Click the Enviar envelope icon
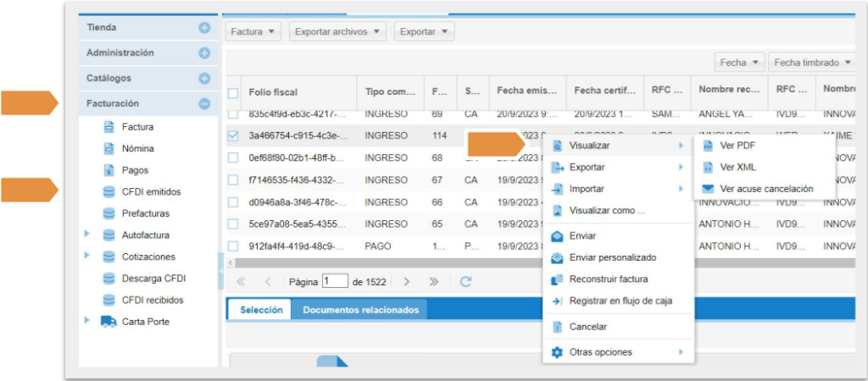Image resolution: width=868 pixels, height=381 pixels. click(558, 235)
